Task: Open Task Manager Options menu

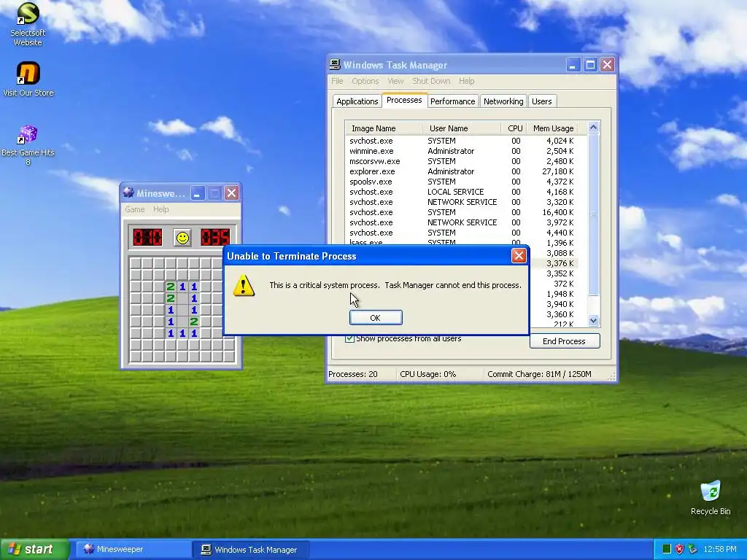Action: [x=365, y=81]
